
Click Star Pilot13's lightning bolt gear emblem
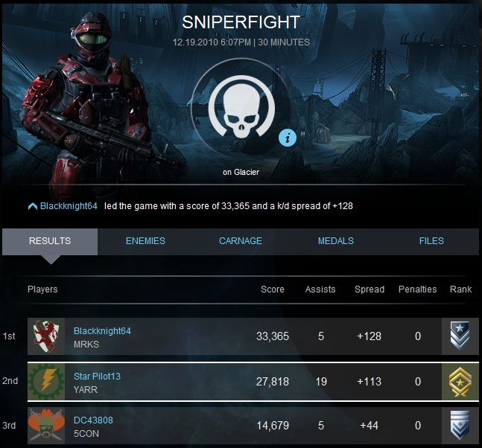[x=46, y=381]
